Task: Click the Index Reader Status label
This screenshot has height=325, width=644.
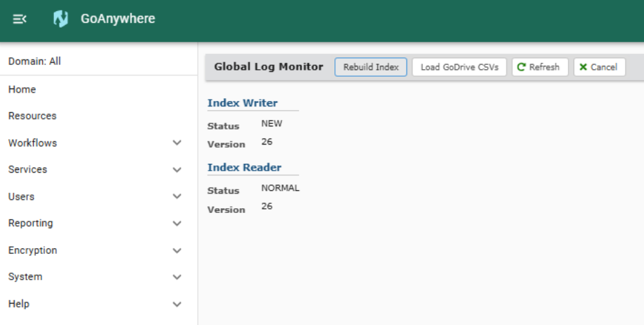Action: click(x=223, y=191)
